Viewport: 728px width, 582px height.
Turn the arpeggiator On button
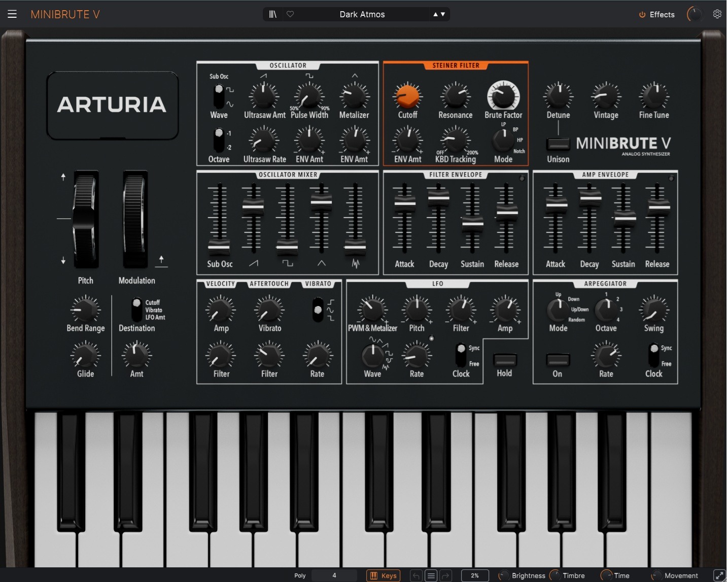click(x=558, y=360)
